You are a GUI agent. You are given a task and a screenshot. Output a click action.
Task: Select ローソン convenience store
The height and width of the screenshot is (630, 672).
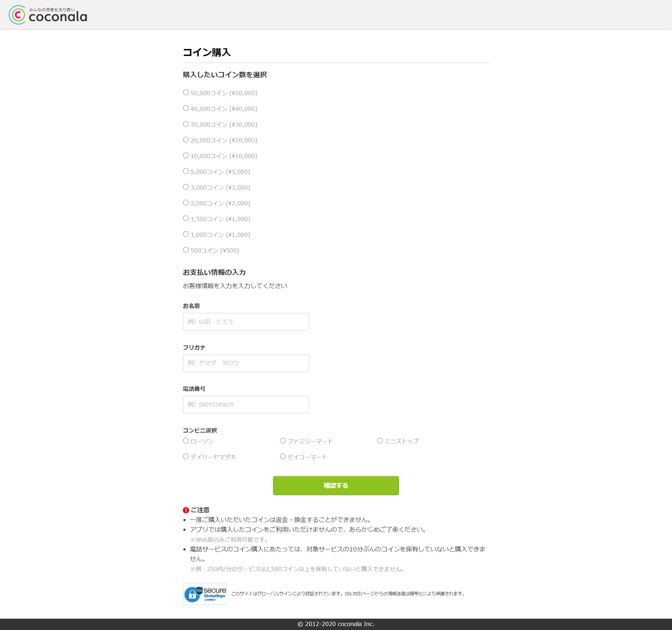[186, 441]
